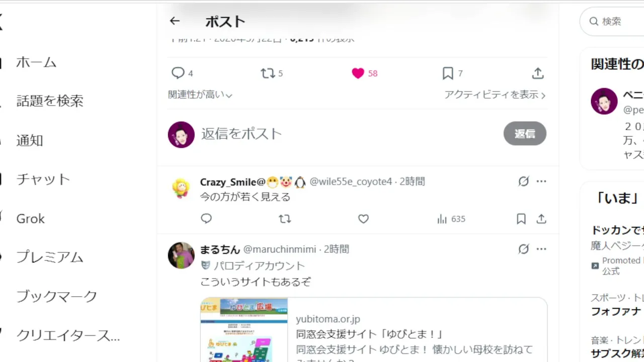Click the back arrow beside ポスト
The width and height of the screenshot is (644, 362).
[x=175, y=21]
